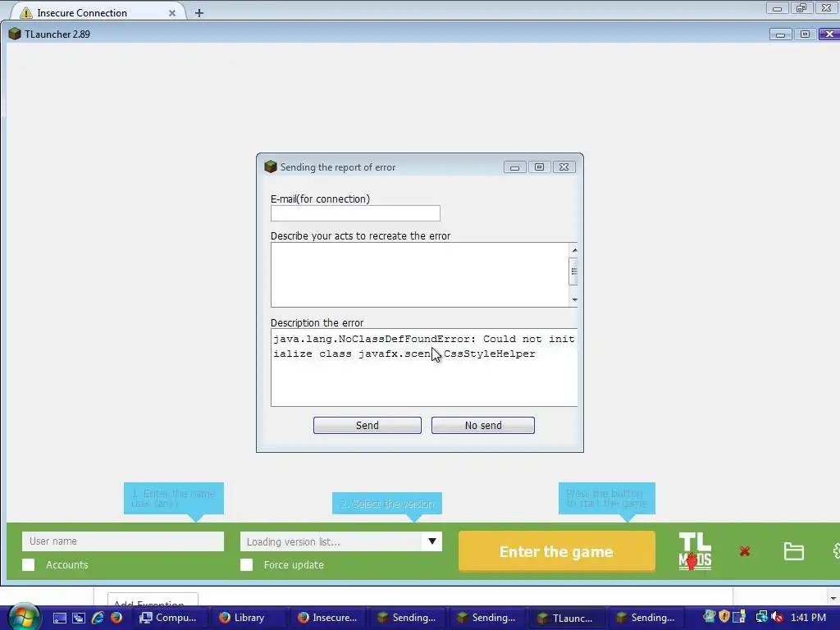This screenshot has height=630, width=840.
Task: Switch to the Compu... taskbar button
Action: 168,618
